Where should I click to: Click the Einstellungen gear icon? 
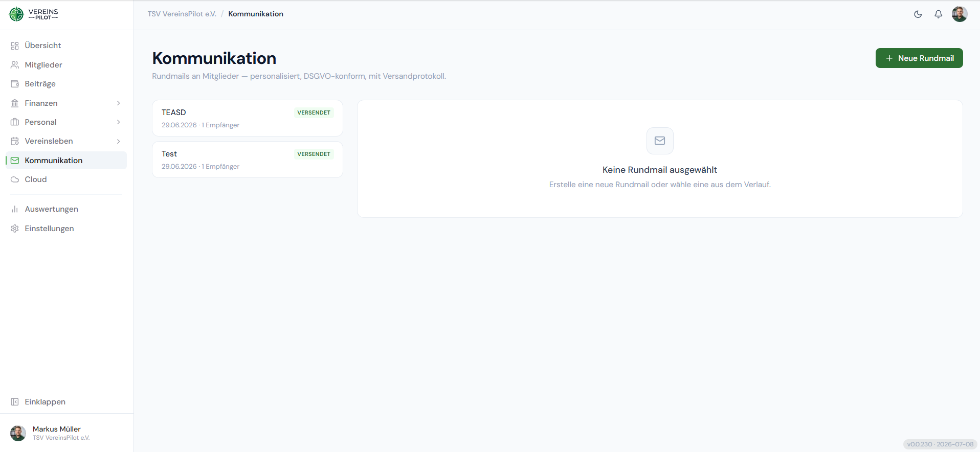coord(15,229)
